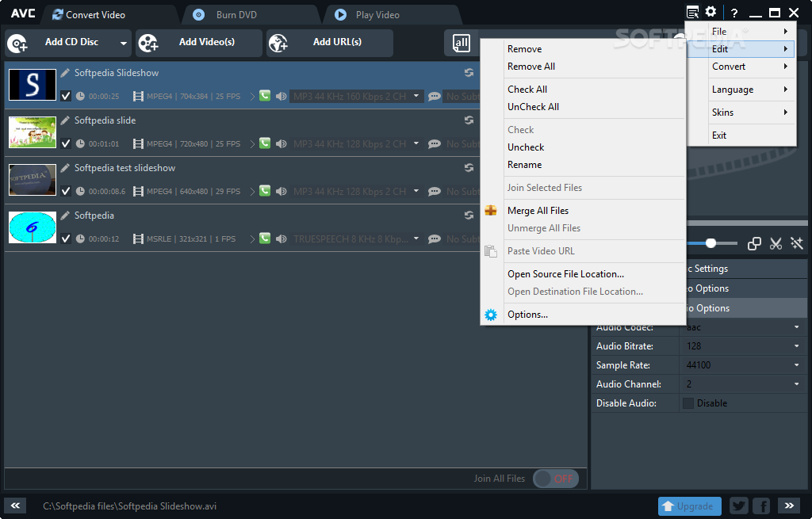Click subtitle bubble icon on Softpedia Slideshow row
The image size is (812, 519).
tap(435, 96)
